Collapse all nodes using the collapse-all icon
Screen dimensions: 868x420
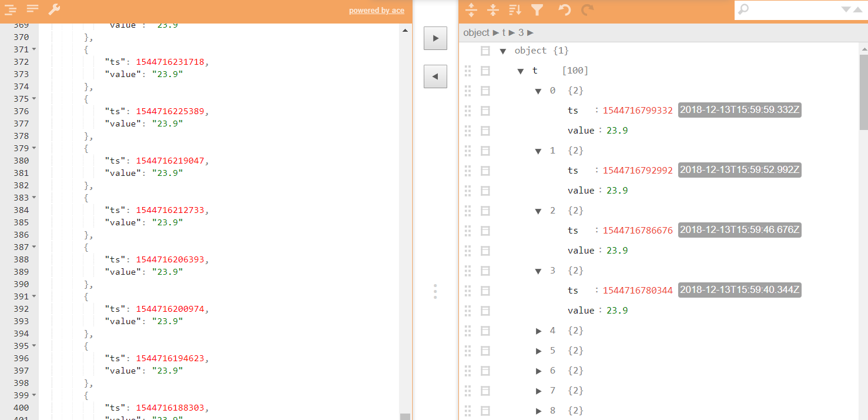pyautogui.click(x=493, y=10)
